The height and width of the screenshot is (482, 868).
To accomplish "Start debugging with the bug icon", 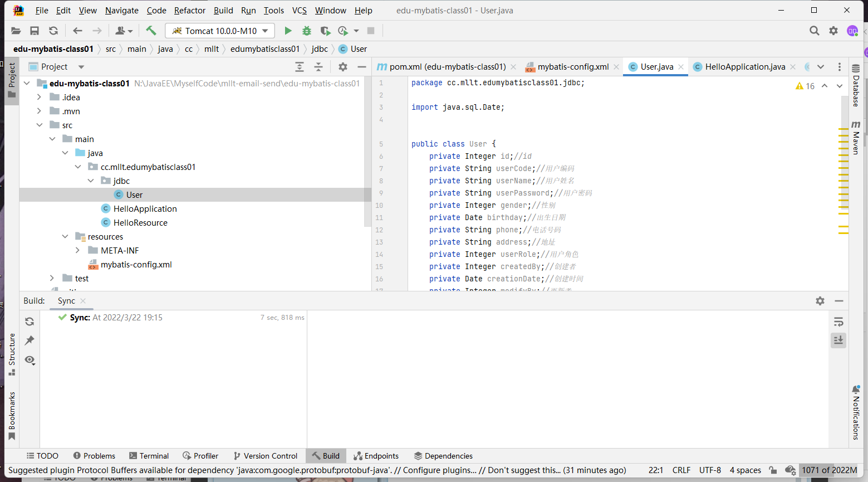I will click(x=307, y=31).
